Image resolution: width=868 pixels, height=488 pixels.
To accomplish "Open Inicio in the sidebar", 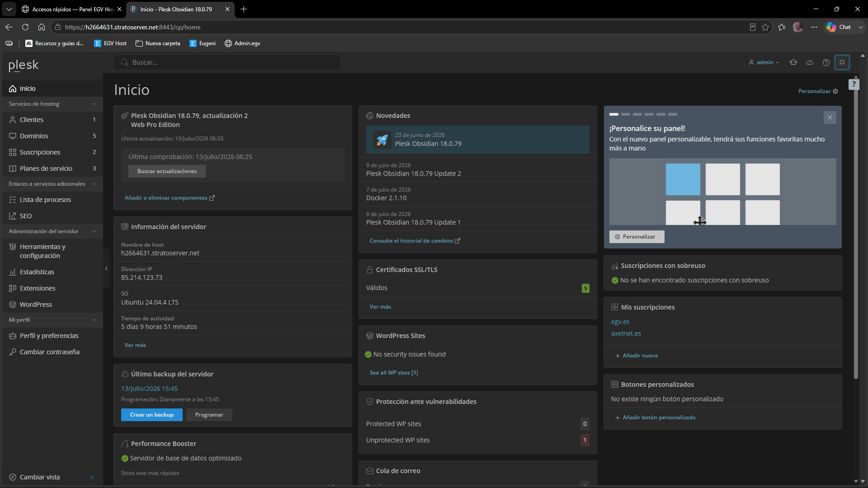I will click(52, 89).
